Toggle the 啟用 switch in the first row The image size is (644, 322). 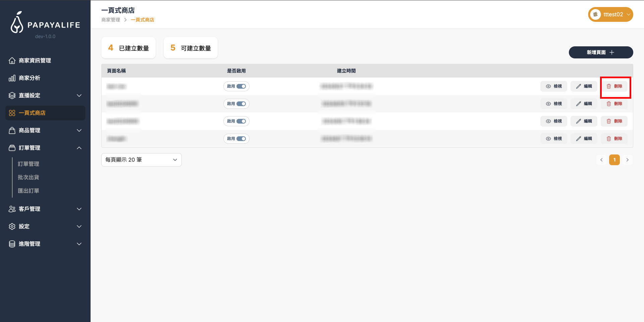241,86
